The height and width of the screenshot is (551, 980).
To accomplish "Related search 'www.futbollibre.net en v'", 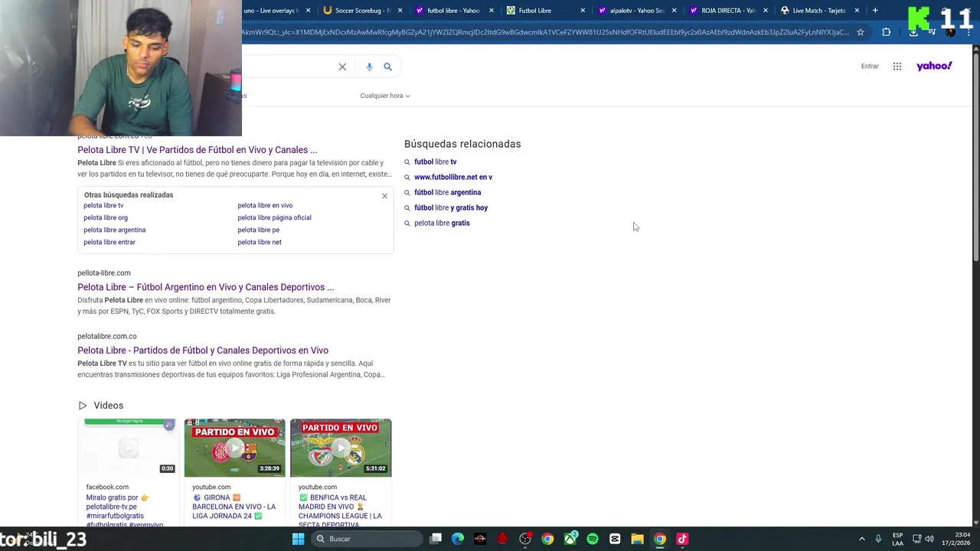I will pos(453,177).
